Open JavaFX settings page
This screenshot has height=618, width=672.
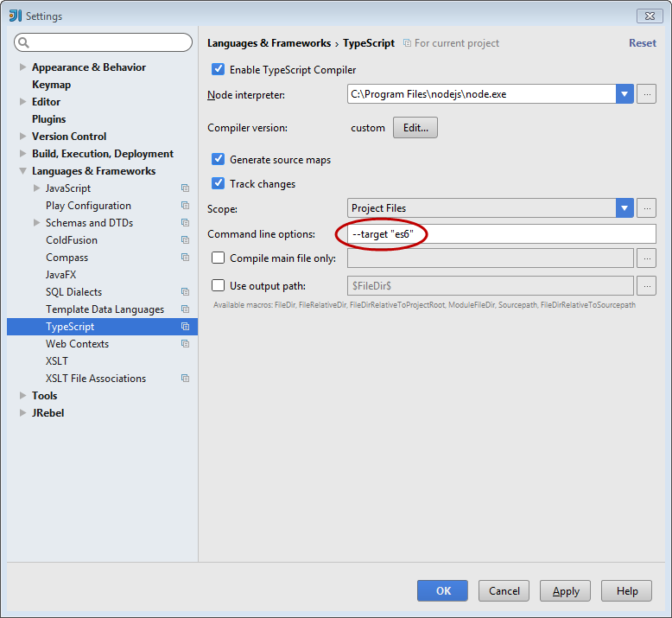point(60,275)
